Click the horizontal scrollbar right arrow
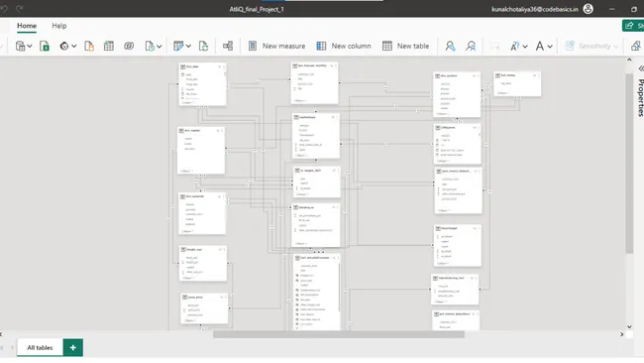The image size is (644, 363). (x=622, y=334)
